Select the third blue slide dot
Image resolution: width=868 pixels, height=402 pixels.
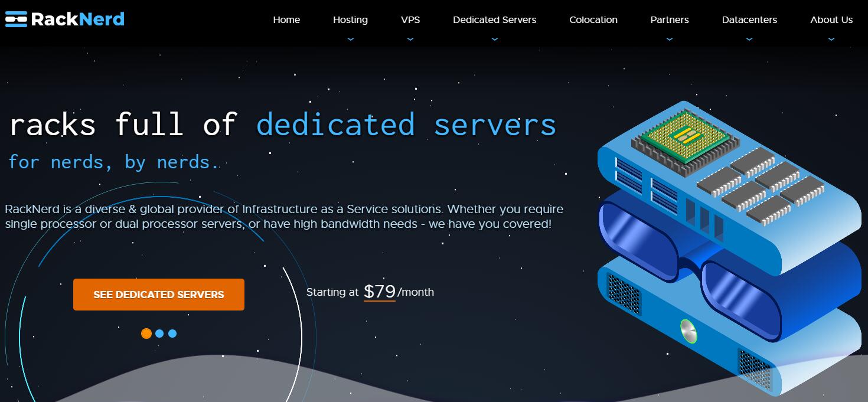172,334
